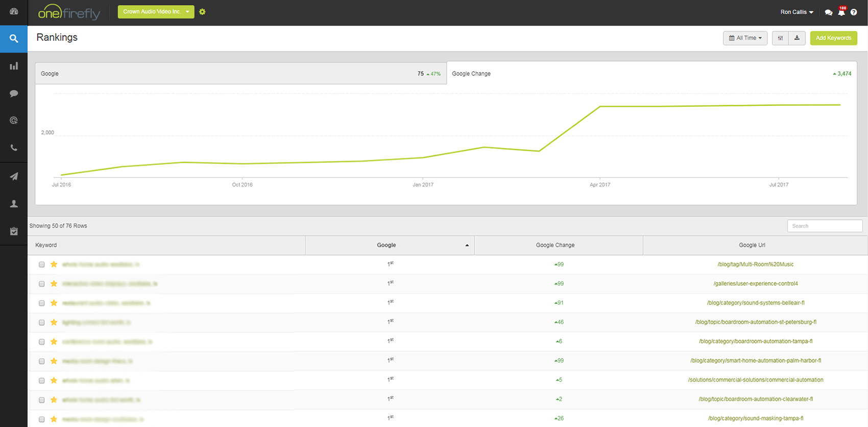Viewport: 868px width, 427px height.
Task: Tick the checkbox on the third keyword row
Action: (x=42, y=303)
